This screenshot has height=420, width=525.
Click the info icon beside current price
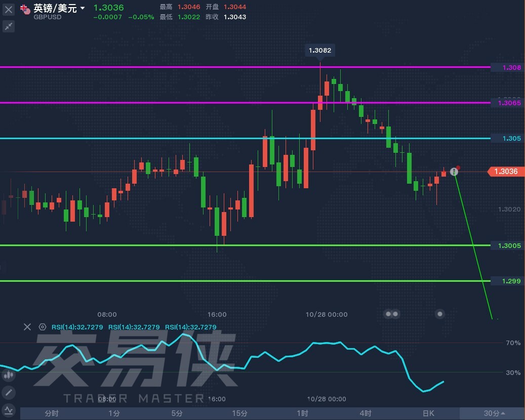(x=454, y=172)
